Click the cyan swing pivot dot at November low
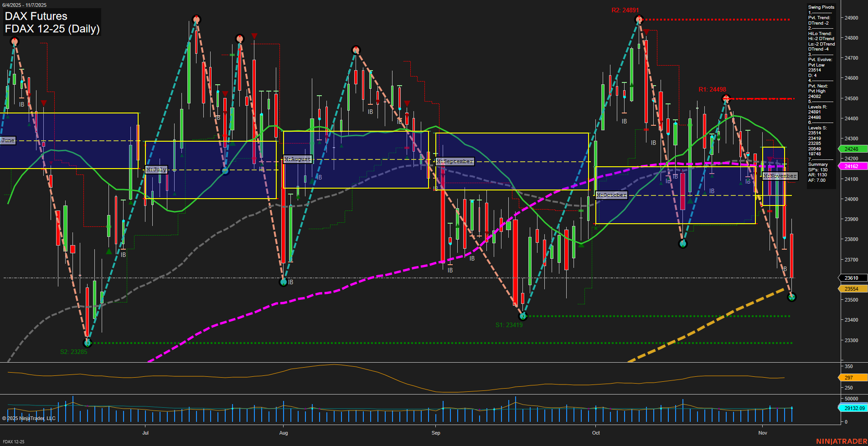 pos(792,297)
